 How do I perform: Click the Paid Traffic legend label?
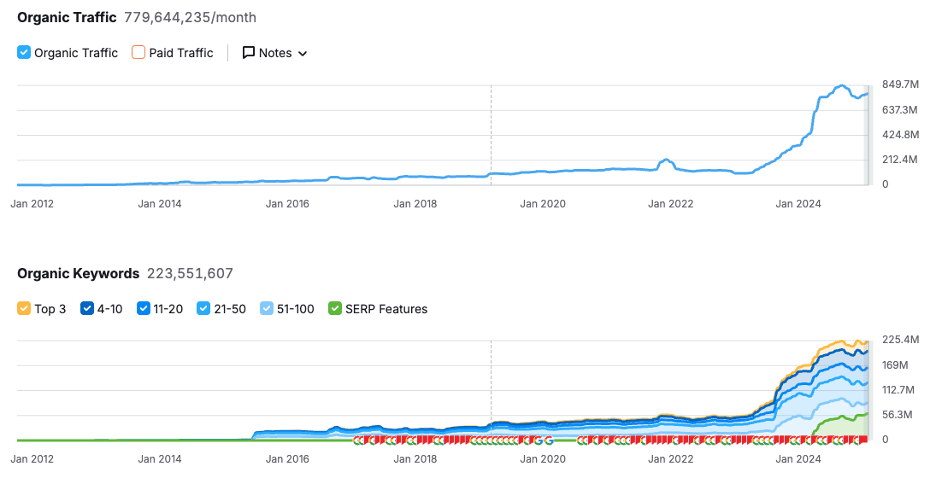[x=181, y=53]
